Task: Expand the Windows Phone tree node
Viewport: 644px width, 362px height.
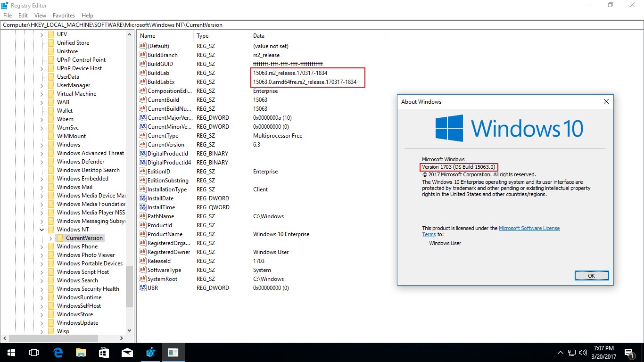Action: 42,247
